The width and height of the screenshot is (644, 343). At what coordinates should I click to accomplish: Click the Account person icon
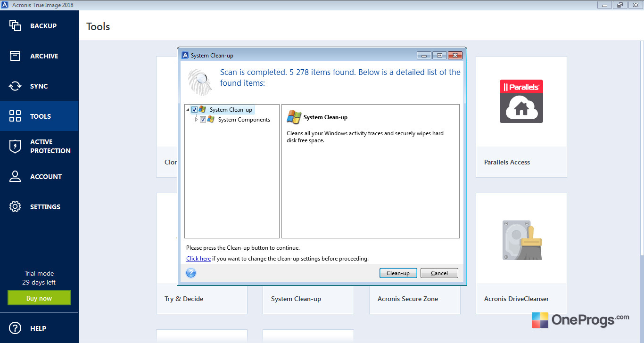(x=15, y=176)
